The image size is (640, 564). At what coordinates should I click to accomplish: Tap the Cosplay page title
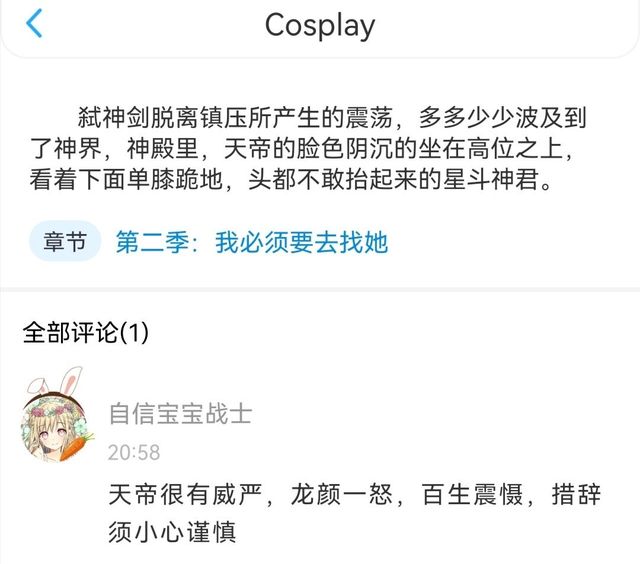pos(320,26)
